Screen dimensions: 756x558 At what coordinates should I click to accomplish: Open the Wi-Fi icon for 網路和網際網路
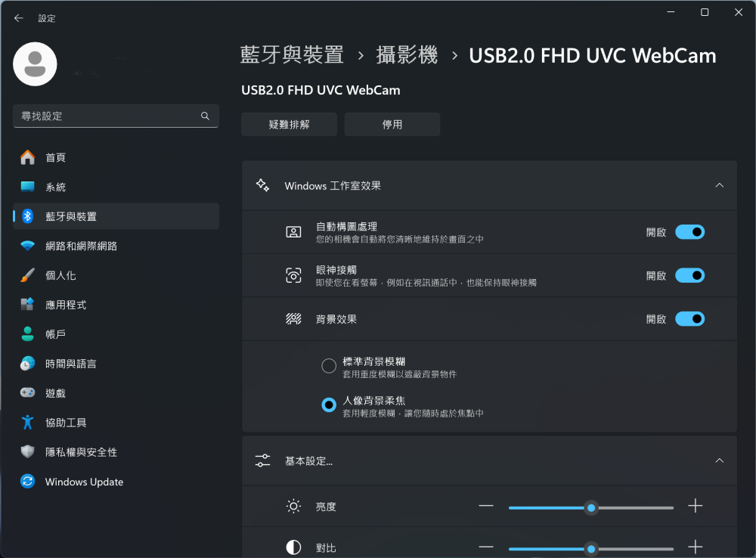coord(27,246)
